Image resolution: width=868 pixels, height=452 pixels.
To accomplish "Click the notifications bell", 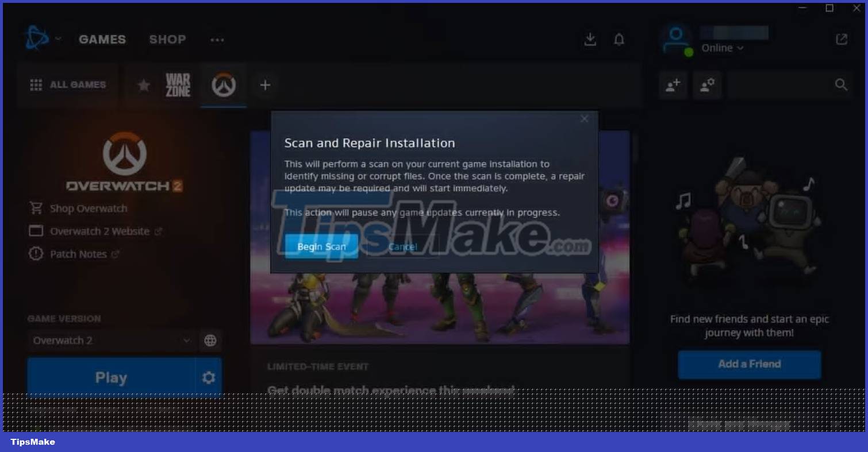I will (x=619, y=39).
